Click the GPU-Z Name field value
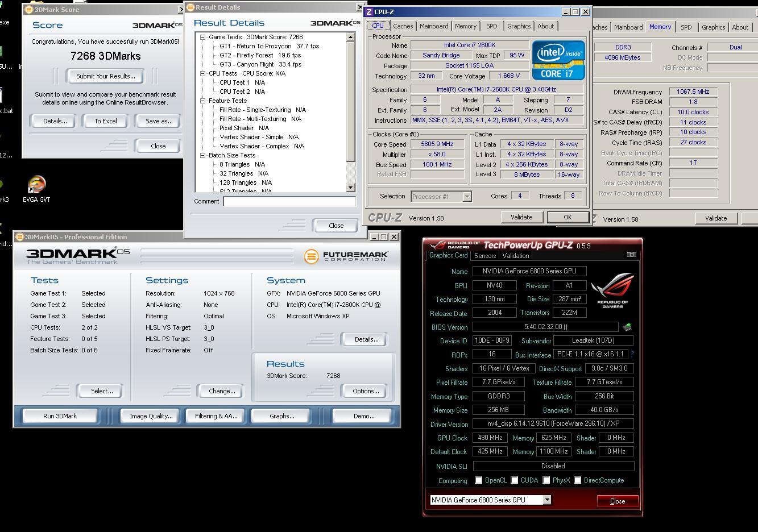The width and height of the screenshot is (758, 532). click(x=529, y=271)
